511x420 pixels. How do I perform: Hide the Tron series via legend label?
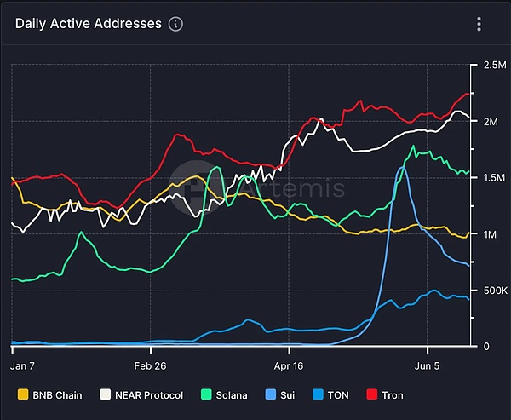392,395
